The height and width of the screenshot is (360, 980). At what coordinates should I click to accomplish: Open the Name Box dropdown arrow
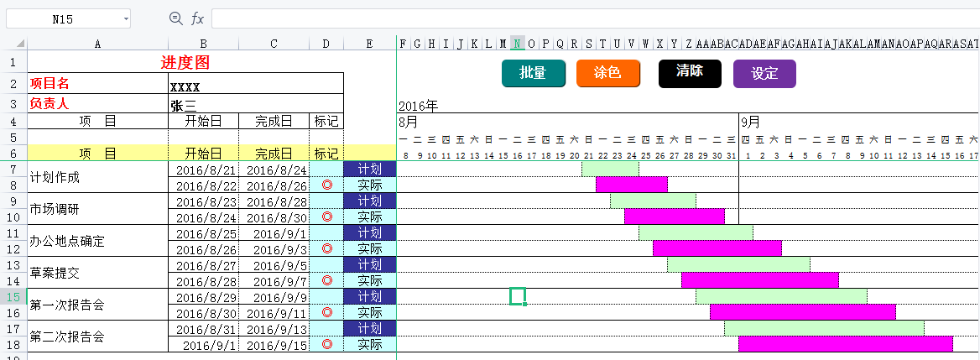(x=126, y=19)
